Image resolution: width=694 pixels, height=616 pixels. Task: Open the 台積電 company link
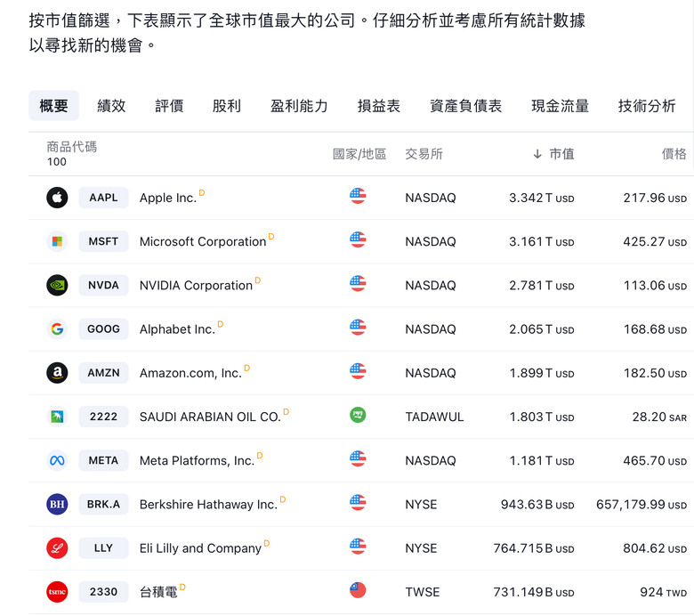click(158, 593)
